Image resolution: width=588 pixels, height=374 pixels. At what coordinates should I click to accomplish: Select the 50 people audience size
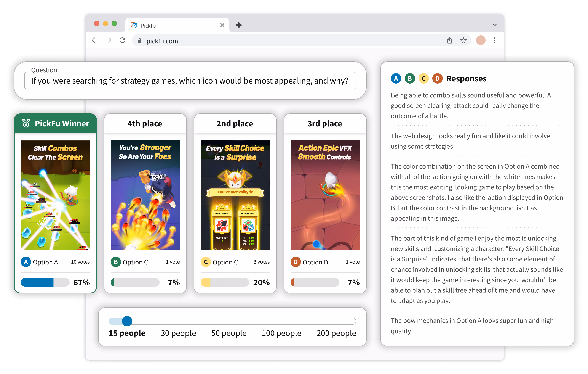[228, 333]
